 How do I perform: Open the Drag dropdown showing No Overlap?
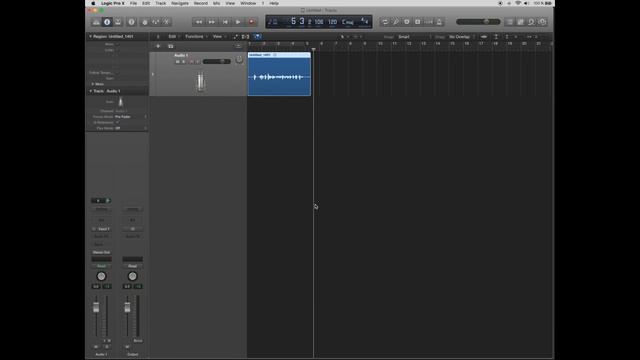coord(462,37)
